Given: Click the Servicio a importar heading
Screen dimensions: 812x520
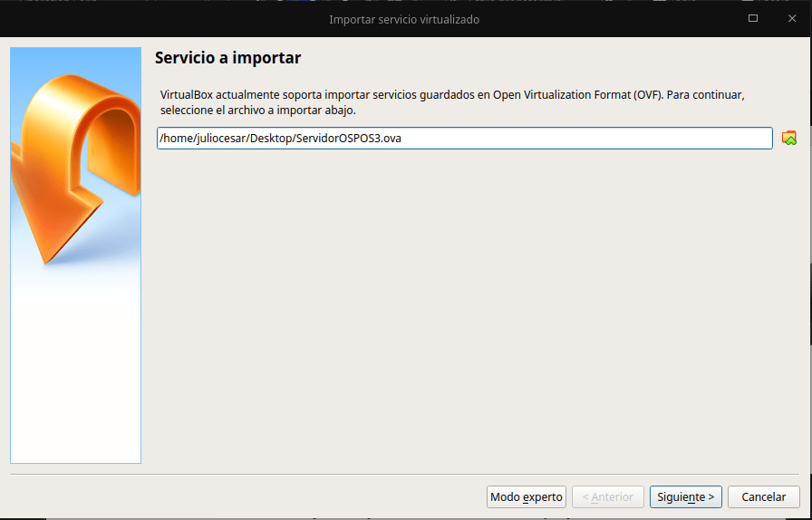Looking at the screenshot, I should point(227,58).
